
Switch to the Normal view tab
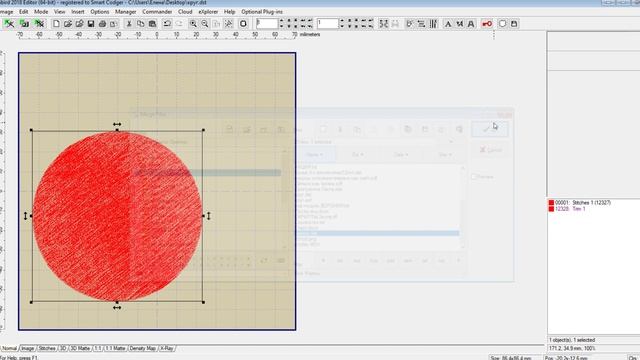pyautogui.click(x=9, y=348)
